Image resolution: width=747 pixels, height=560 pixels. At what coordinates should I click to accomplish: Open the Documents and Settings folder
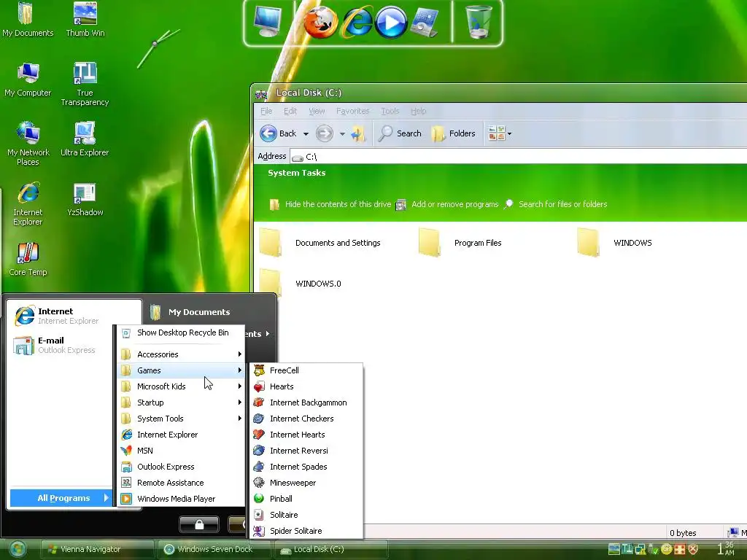click(x=320, y=243)
